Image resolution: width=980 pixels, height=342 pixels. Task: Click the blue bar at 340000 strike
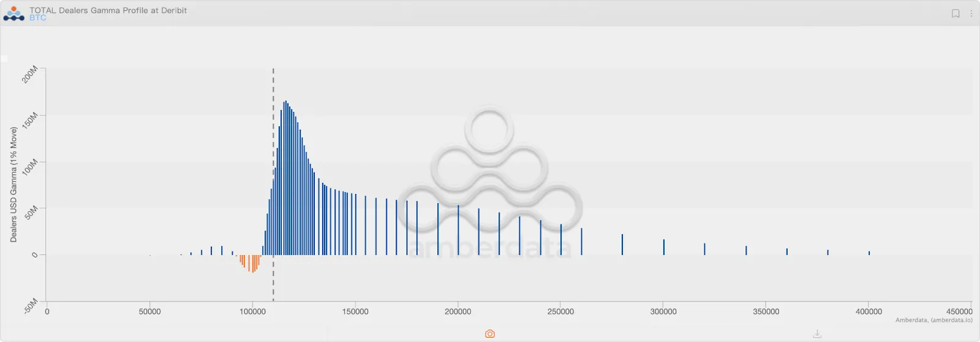746,250
